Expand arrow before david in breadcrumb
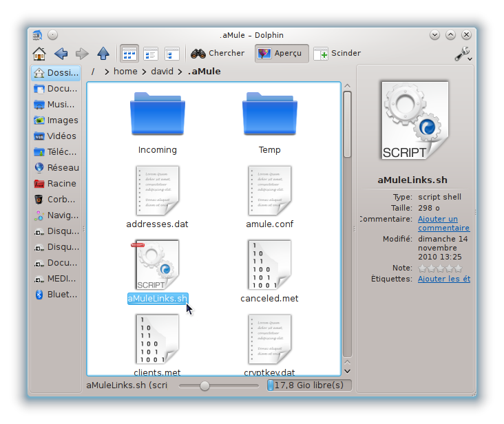This screenshot has height=424, width=504. point(144,72)
